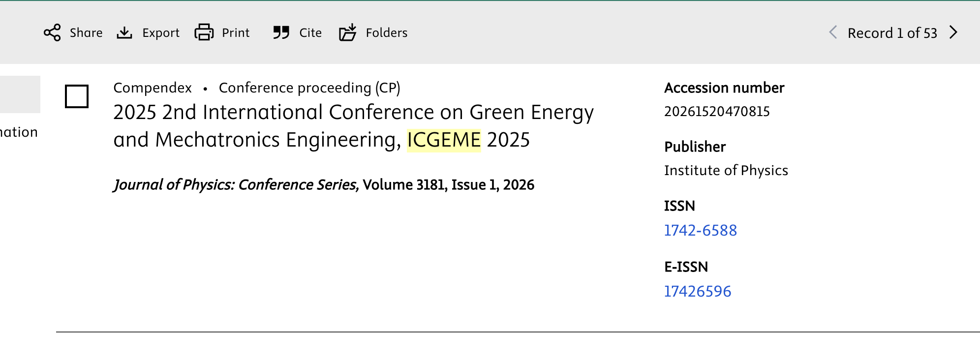
Task: Click the Export label text
Action: point(161,33)
